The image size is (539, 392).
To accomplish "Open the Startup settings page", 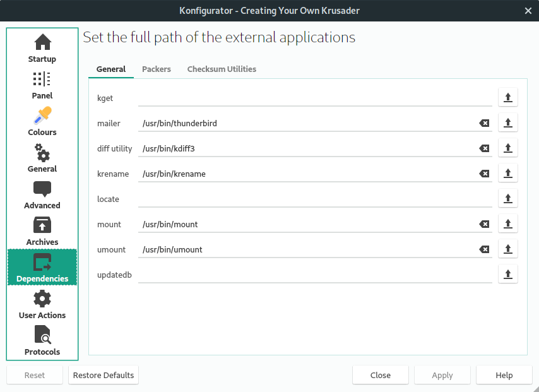I will pos(42,49).
